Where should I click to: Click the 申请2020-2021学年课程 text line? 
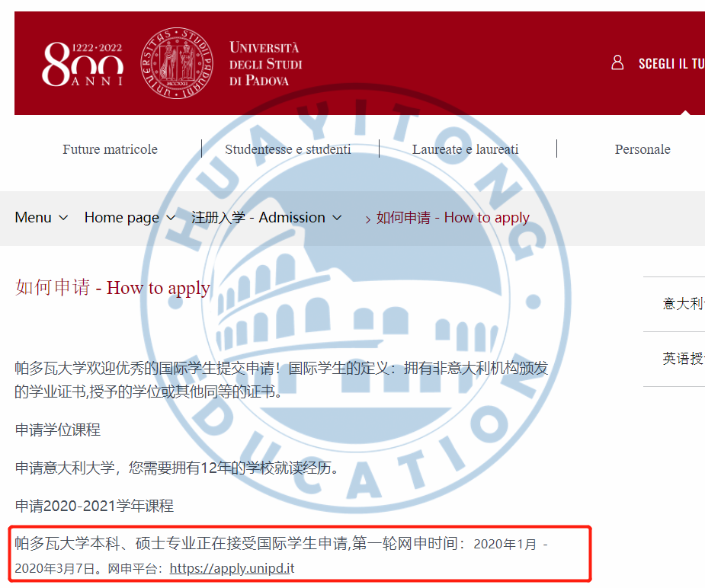click(x=94, y=506)
